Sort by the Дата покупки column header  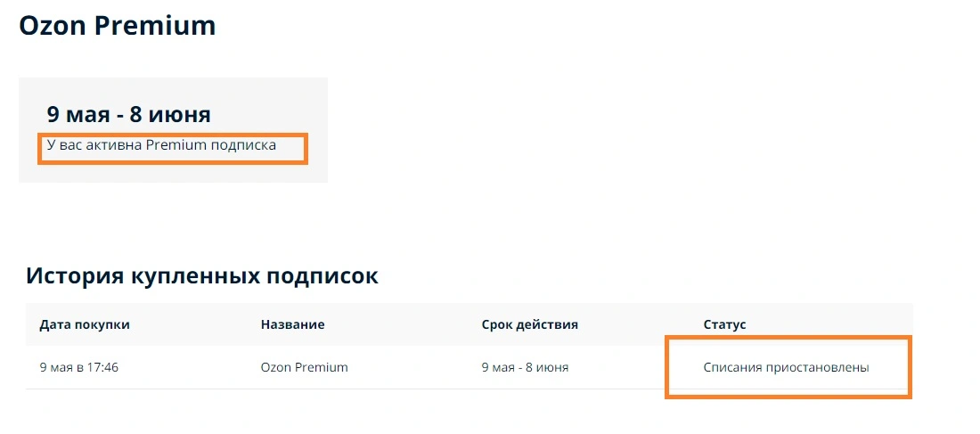[85, 324]
